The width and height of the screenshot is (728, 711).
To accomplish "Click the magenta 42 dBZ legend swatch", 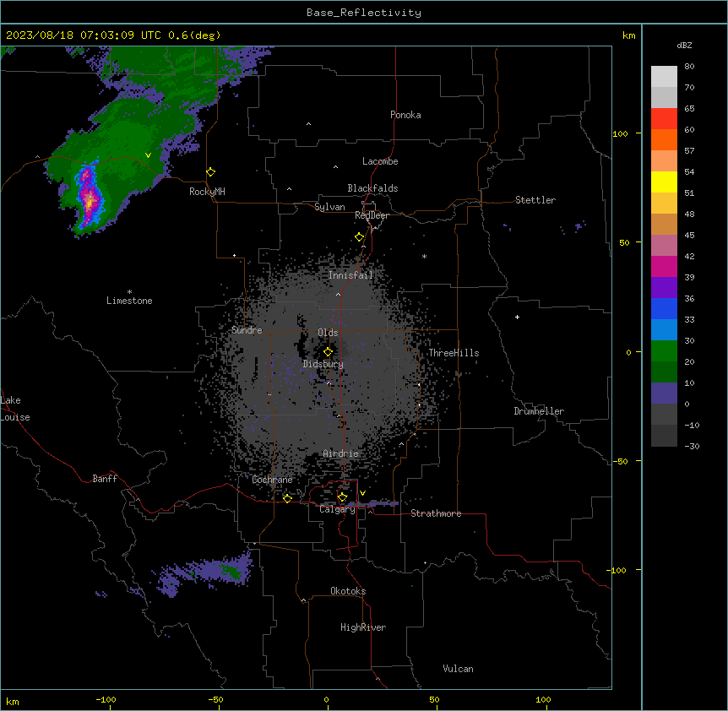I will click(x=664, y=266).
